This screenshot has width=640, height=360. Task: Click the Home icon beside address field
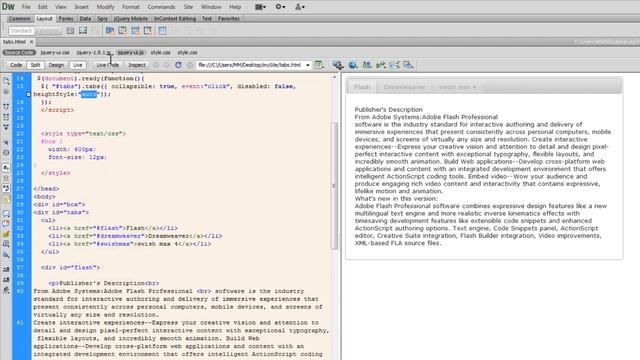190,65
